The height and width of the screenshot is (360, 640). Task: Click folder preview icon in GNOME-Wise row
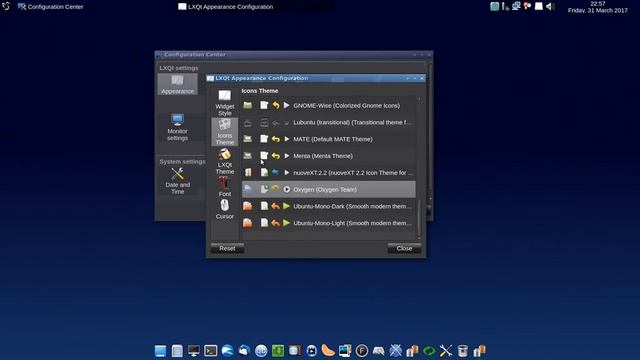tap(248, 105)
